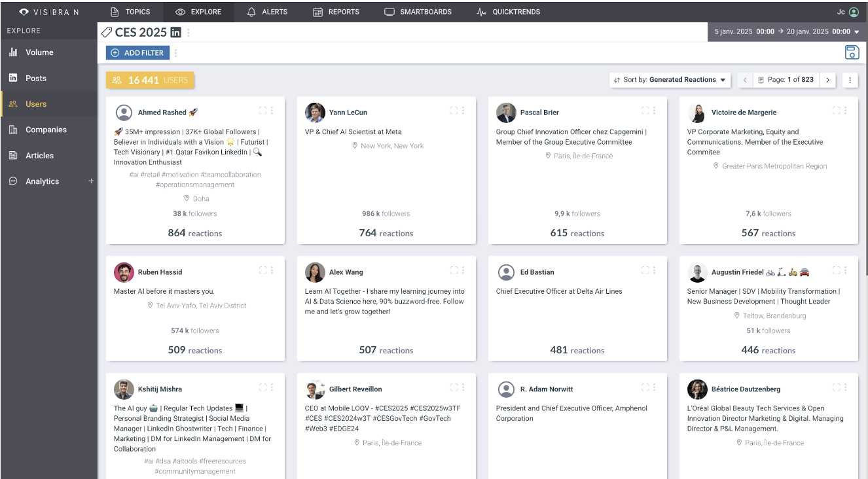The image size is (868, 479).
Task: Switch to the Alerts tab
Action: click(267, 12)
